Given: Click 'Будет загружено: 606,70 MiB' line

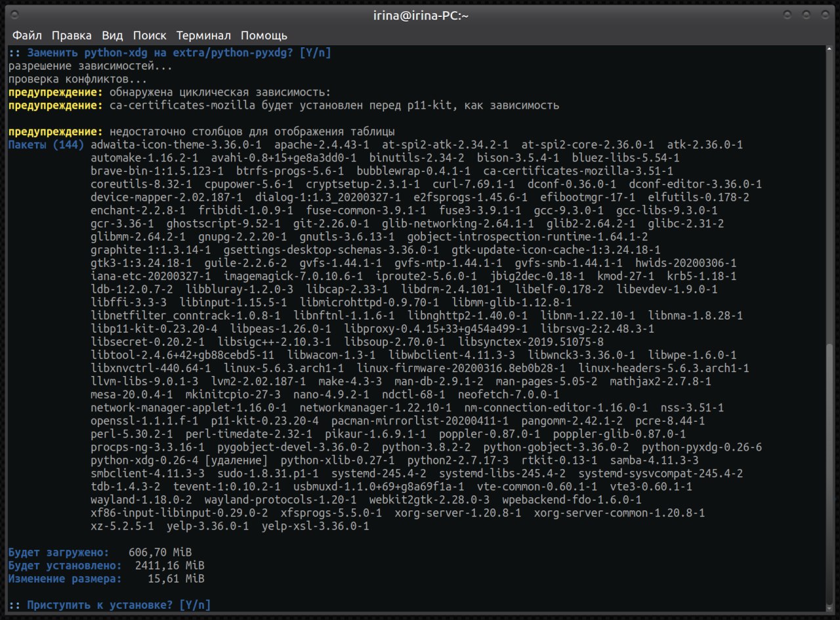Looking at the screenshot, I should tap(100, 551).
